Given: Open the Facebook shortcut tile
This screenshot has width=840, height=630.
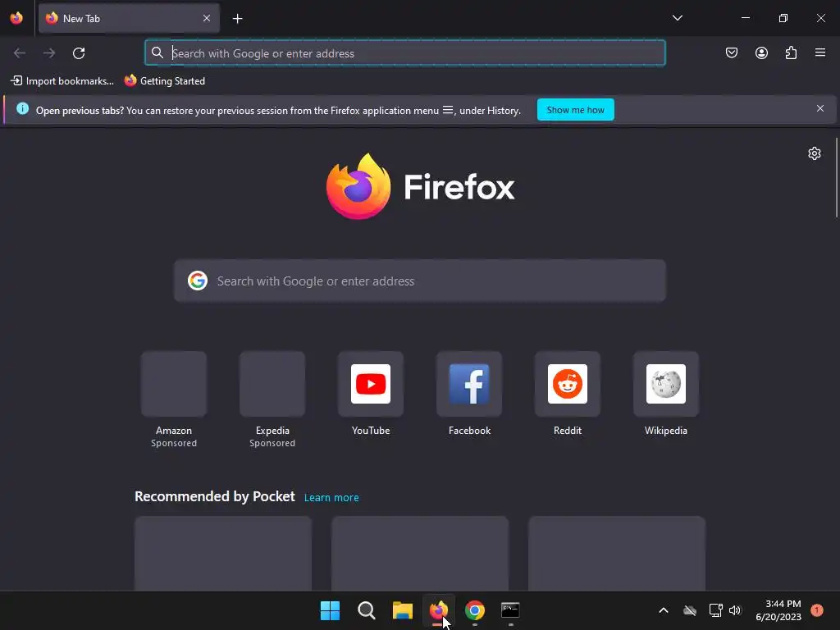Looking at the screenshot, I should coord(469,395).
